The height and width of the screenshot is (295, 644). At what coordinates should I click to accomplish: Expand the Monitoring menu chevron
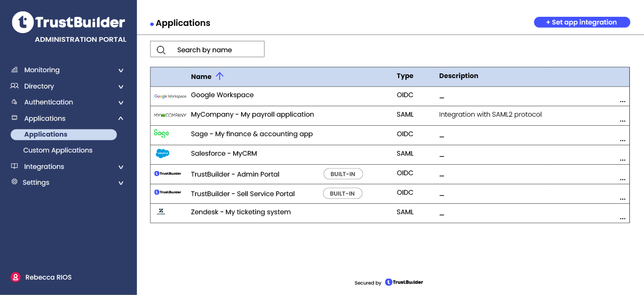tap(121, 70)
